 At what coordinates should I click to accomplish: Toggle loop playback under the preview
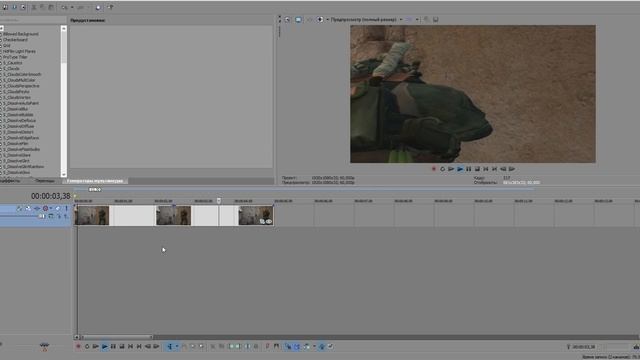(442, 169)
